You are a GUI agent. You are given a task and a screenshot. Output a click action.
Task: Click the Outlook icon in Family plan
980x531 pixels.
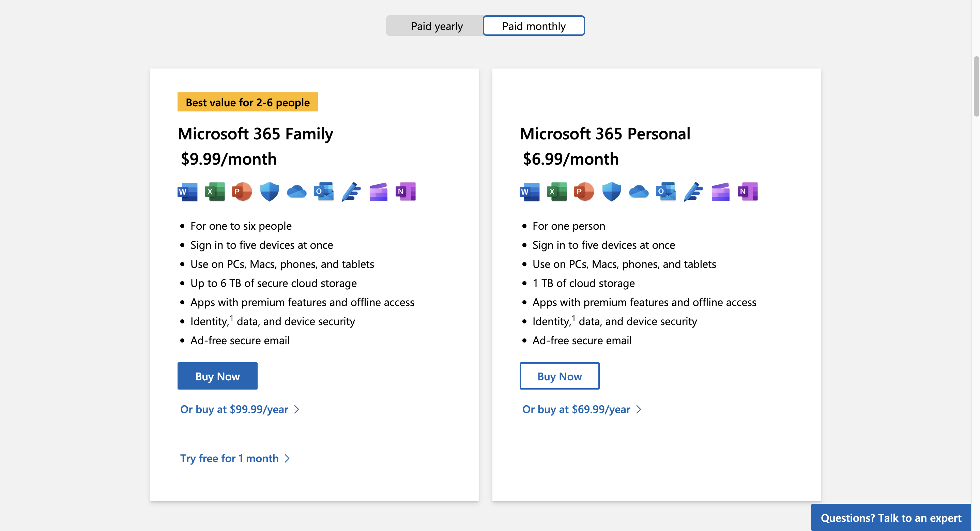(x=323, y=192)
